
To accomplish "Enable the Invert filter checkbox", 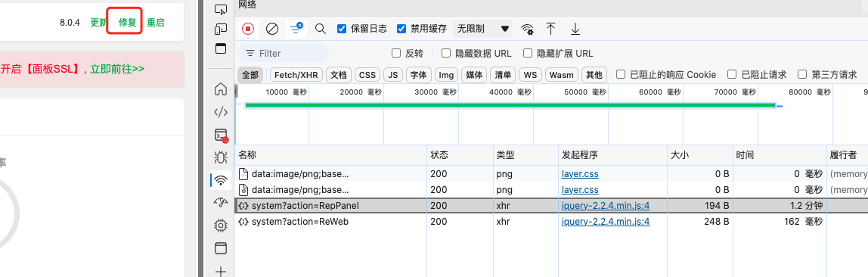I will coord(395,53).
